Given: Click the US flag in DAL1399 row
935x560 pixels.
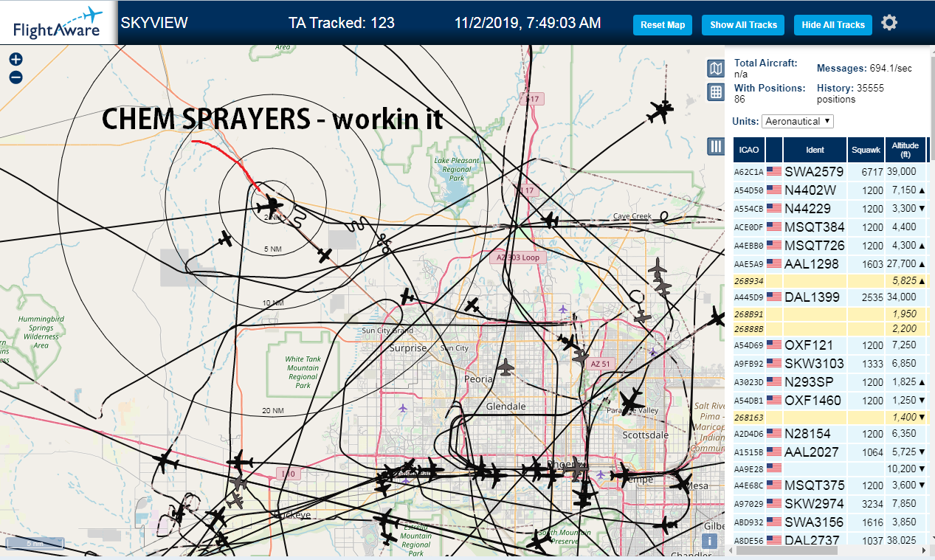Looking at the screenshot, I should [774, 297].
